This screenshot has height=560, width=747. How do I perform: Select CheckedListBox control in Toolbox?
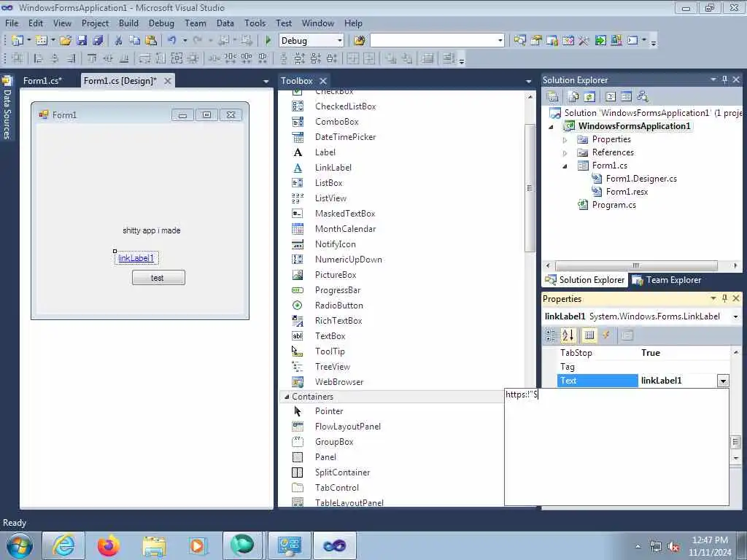345,106
